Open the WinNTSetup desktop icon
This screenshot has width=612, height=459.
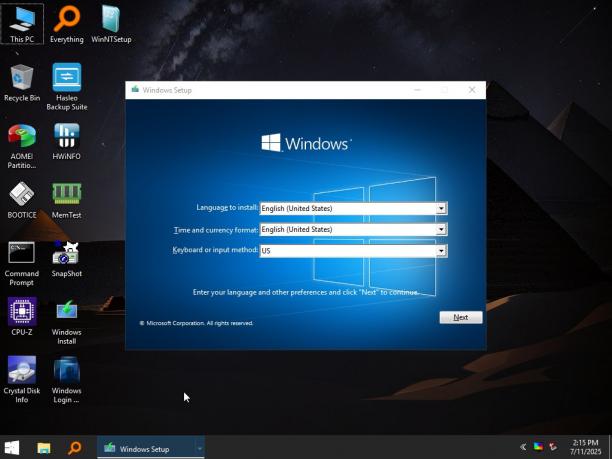point(111,24)
